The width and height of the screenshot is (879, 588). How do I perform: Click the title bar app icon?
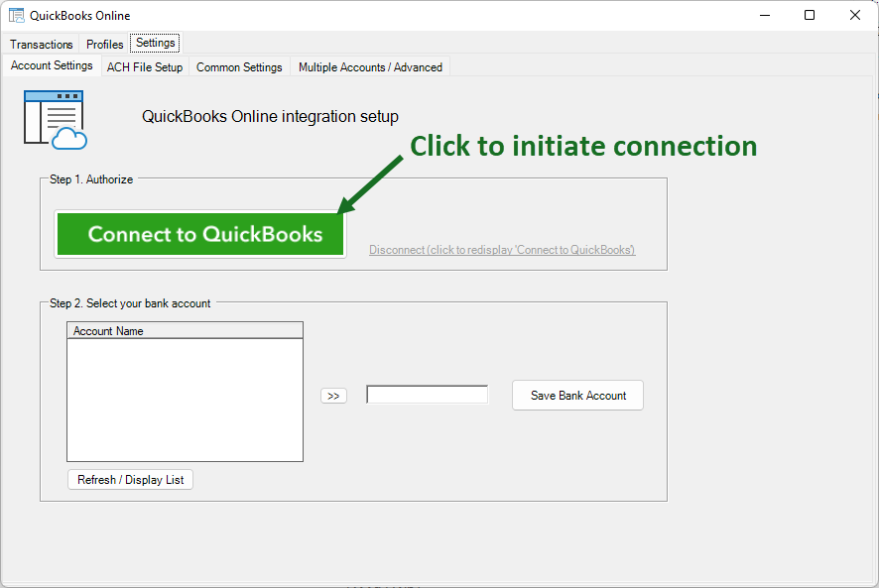[17, 15]
